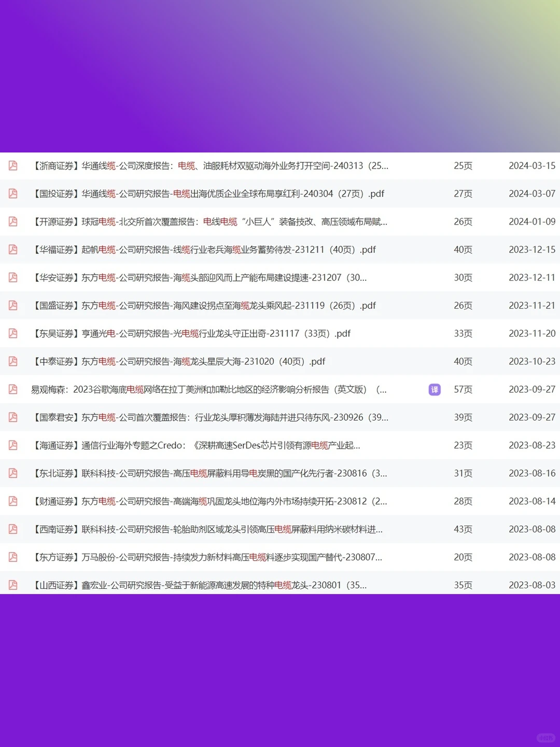Open 东方证券 万马股份 公司研究报告
The image size is (560, 747).
tap(207, 558)
